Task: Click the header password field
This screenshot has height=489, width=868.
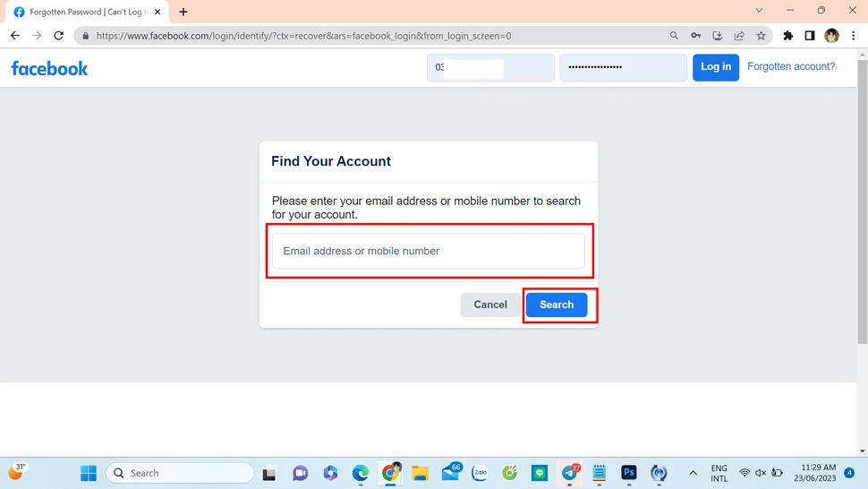Action: point(624,67)
